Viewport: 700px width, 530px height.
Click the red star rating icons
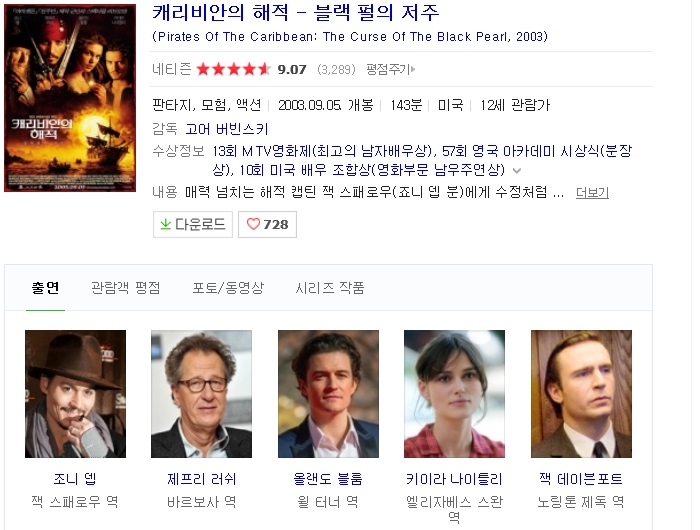233,69
